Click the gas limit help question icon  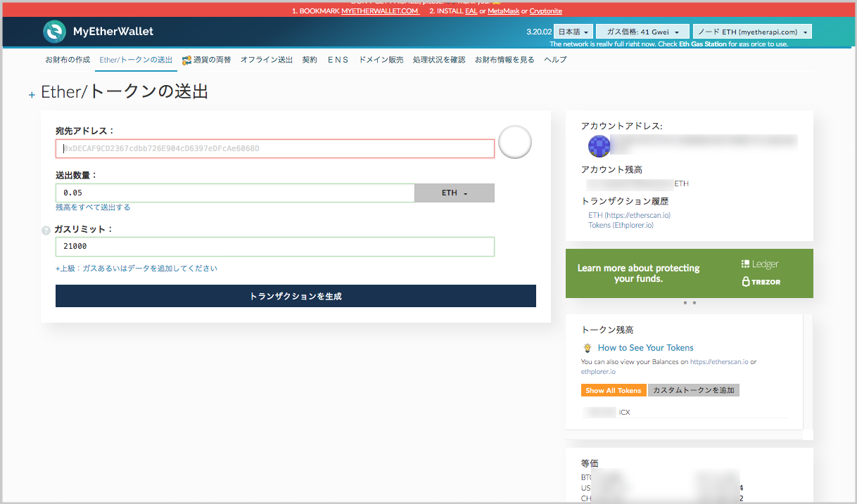[46, 230]
